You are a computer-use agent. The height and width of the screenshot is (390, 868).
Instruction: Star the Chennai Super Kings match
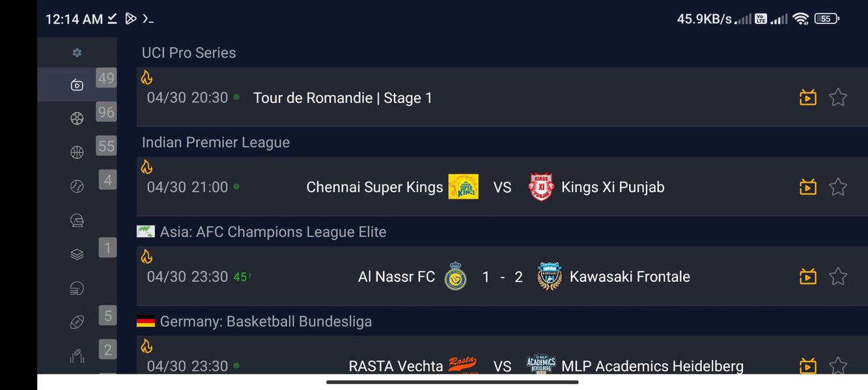[x=838, y=187]
